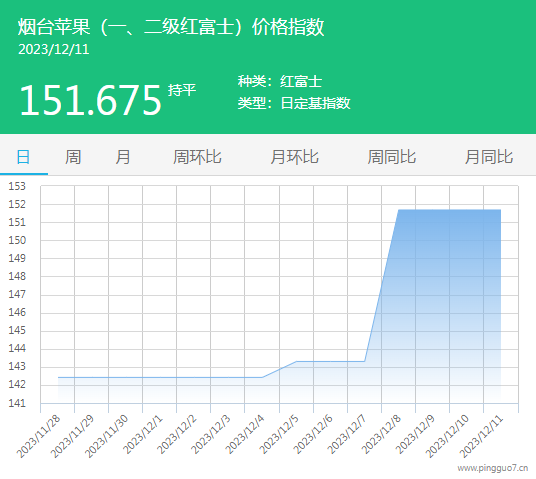Click the 持平 status indicator
This screenshot has width=536, height=479.
tap(182, 90)
